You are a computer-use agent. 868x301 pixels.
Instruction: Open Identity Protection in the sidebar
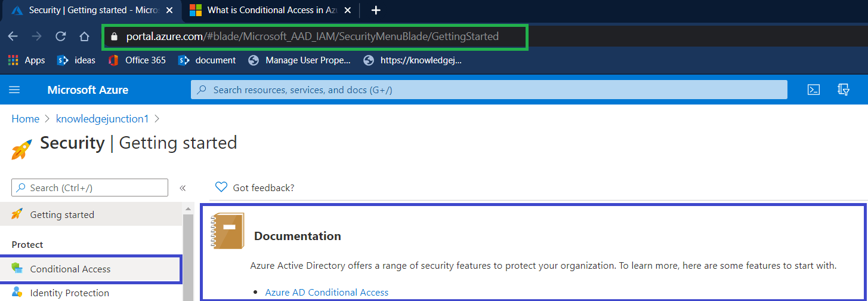coord(91,293)
